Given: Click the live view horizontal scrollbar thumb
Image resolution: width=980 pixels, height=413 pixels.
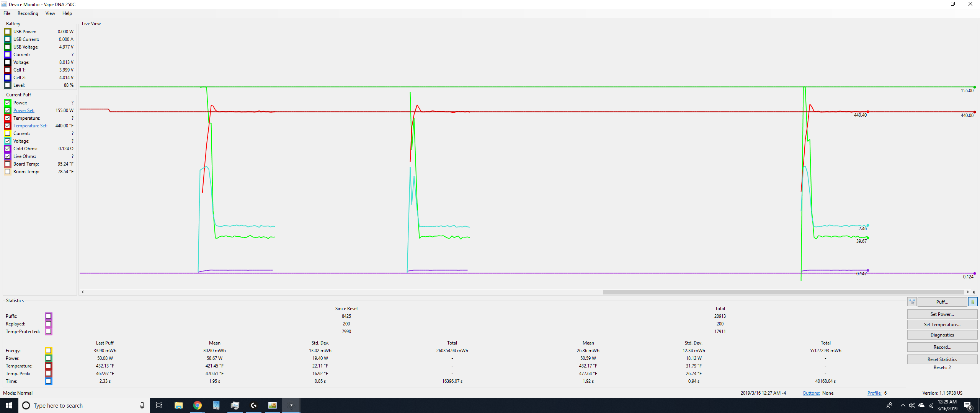Looking at the screenshot, I should tap(783, 292).
